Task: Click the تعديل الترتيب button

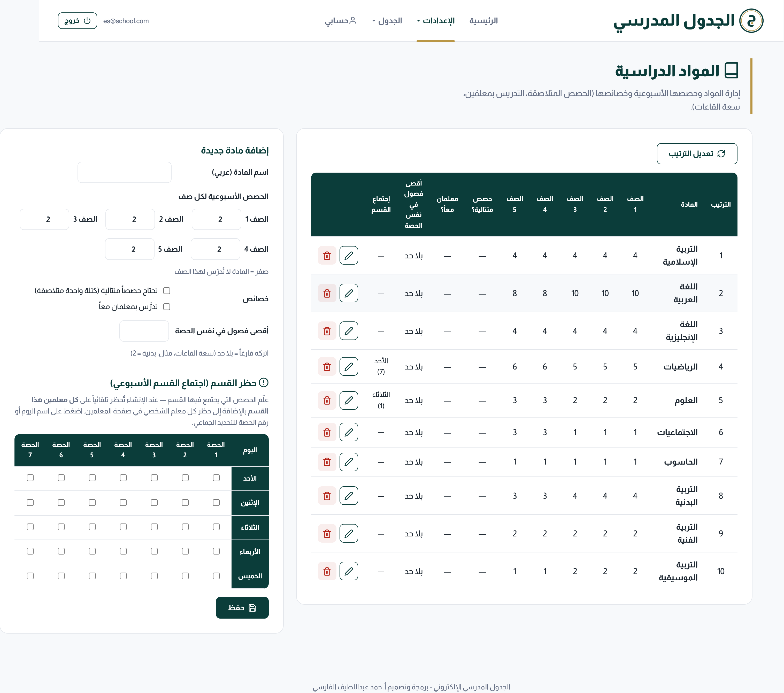Action: pyautogui.click(x=697, y=154)
